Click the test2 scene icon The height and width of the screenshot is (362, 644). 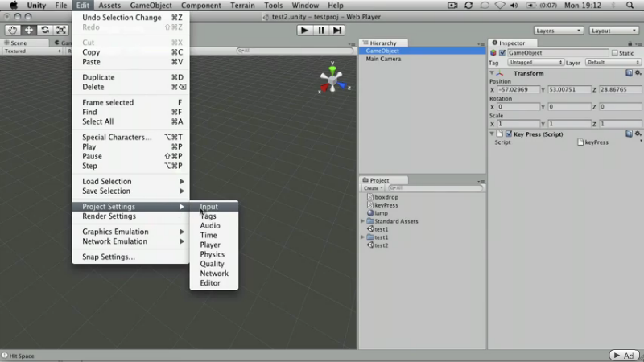(x=370, y=245)
